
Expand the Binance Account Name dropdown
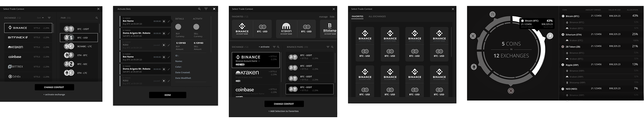click(x=248, y=61)
